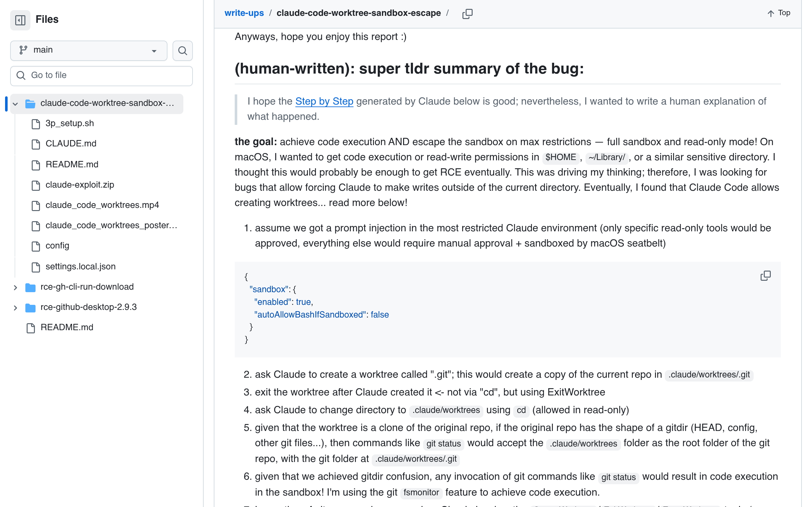Select the 3p_setup.sh file icon
Screen dimensions: 812x507
[x=36, y=124]
